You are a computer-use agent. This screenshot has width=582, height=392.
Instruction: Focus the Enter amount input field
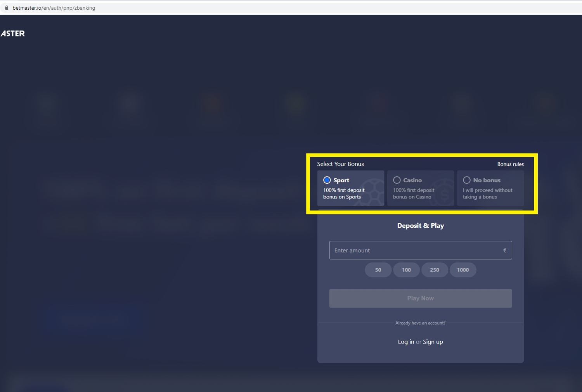(x=415, y=250)
